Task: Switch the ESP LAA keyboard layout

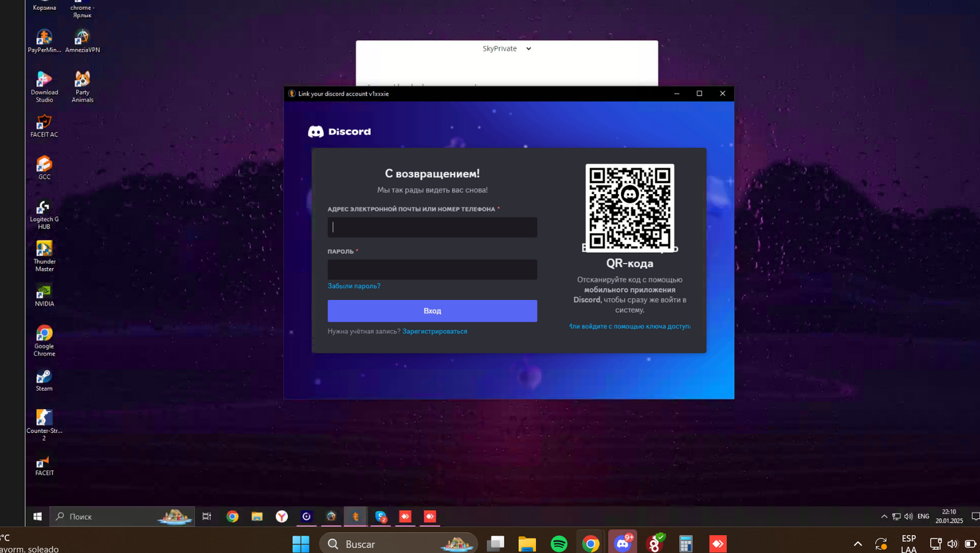Action: pyautogui.click(x=909, y=543)
